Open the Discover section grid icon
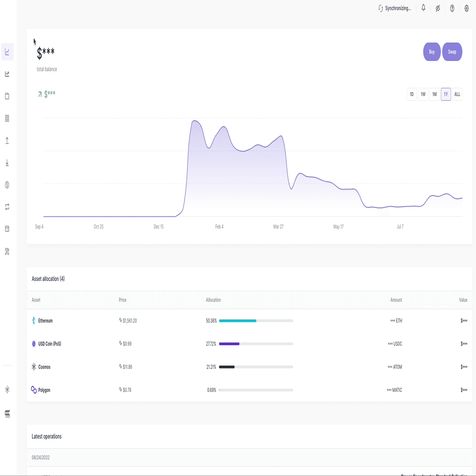The width and height of the screenshot is (476, 476). coord(7,118)
